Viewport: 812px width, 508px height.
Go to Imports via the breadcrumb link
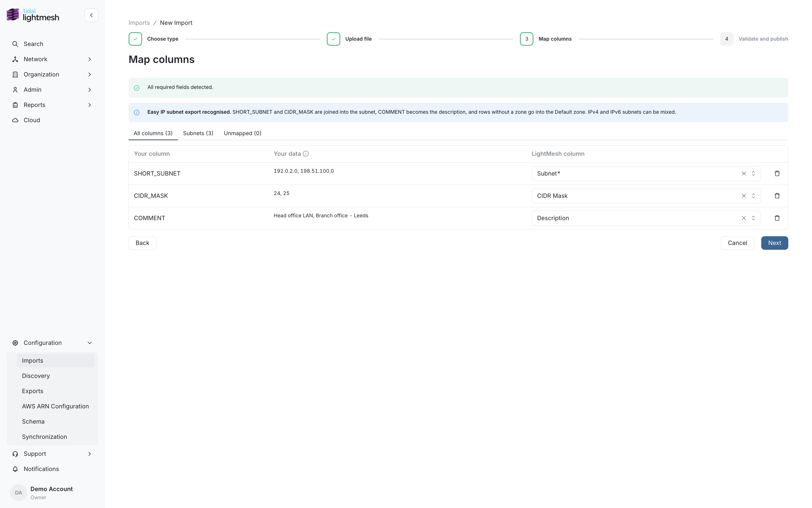[139, 23]
